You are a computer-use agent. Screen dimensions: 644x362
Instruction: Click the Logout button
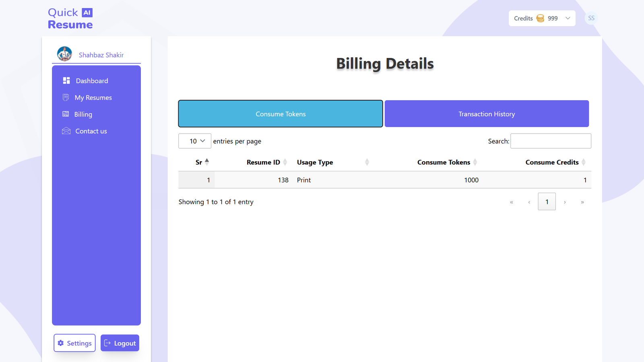(x=120, y=343)
